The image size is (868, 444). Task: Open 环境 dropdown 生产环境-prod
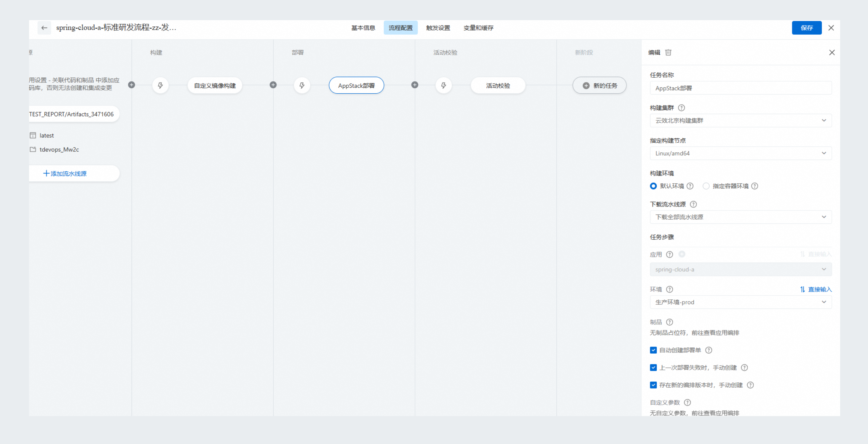tap(741, 302)
